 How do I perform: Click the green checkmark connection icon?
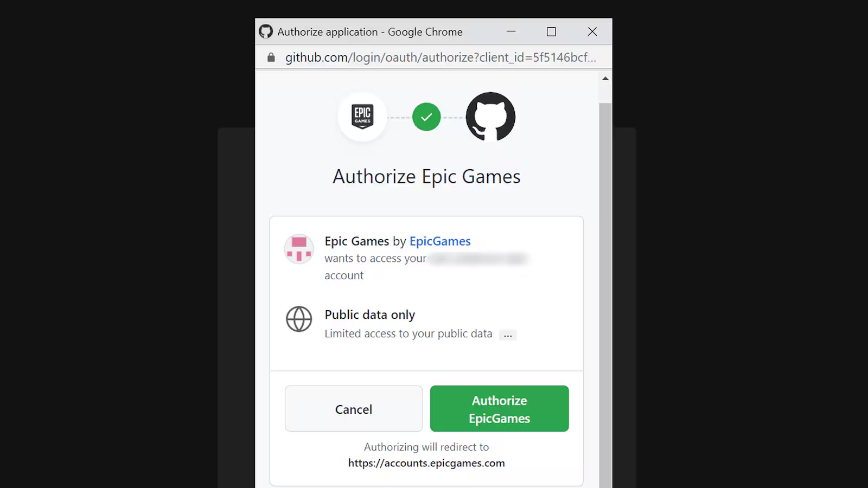[x=426, y=117]
